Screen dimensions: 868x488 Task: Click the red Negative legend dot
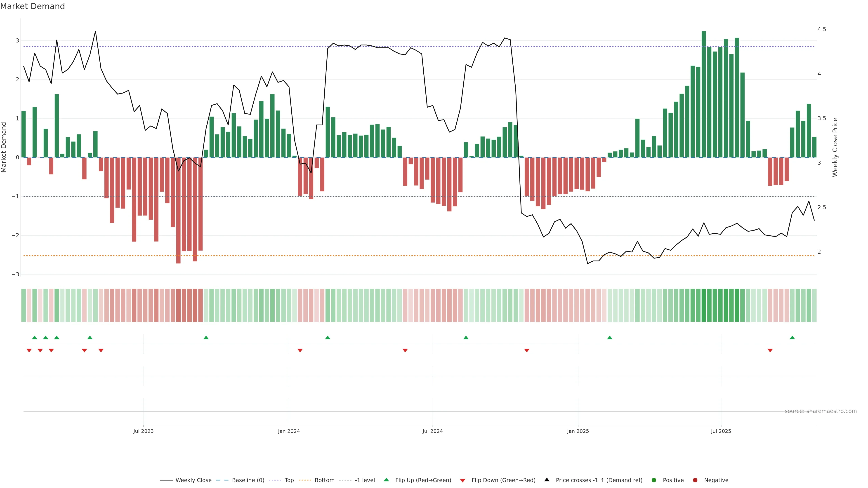695,480
